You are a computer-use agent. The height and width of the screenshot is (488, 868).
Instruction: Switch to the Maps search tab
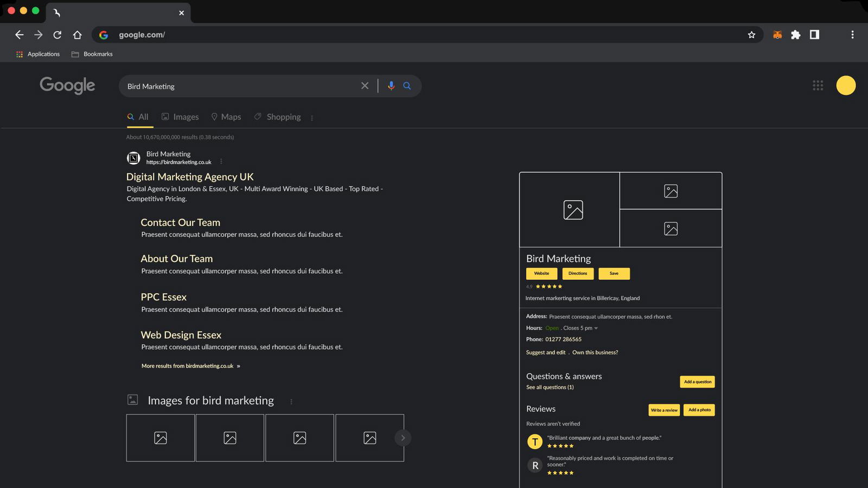226,117
